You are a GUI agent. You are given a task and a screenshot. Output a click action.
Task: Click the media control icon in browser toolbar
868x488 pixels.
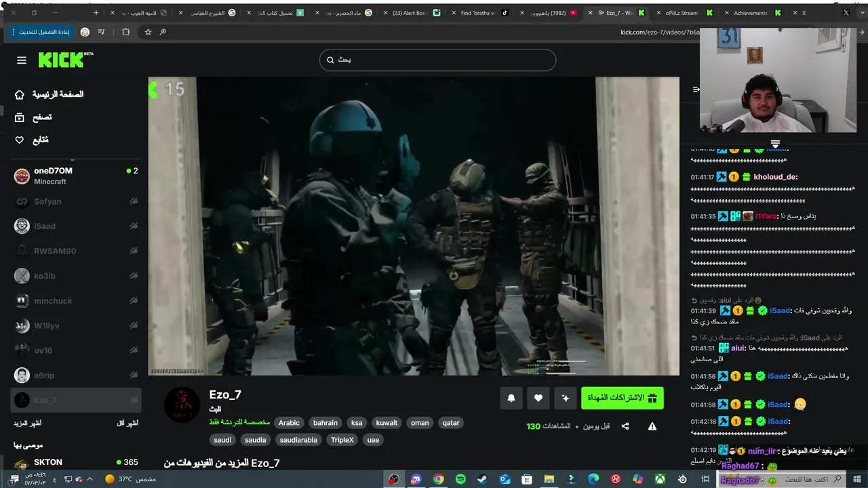pyautogui.click(x=102, y=32)
